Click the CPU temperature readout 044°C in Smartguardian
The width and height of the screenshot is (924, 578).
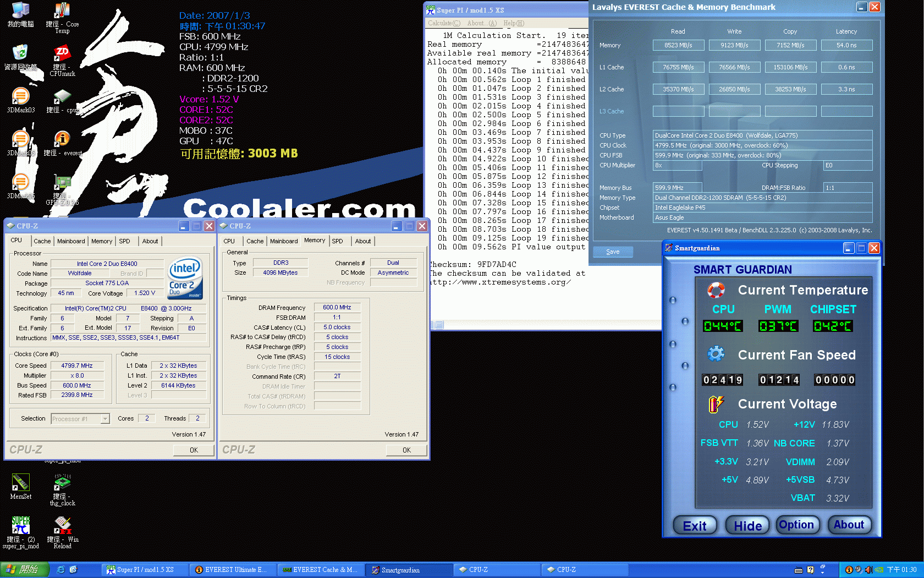pyautogui.click(x=723, y=326)
